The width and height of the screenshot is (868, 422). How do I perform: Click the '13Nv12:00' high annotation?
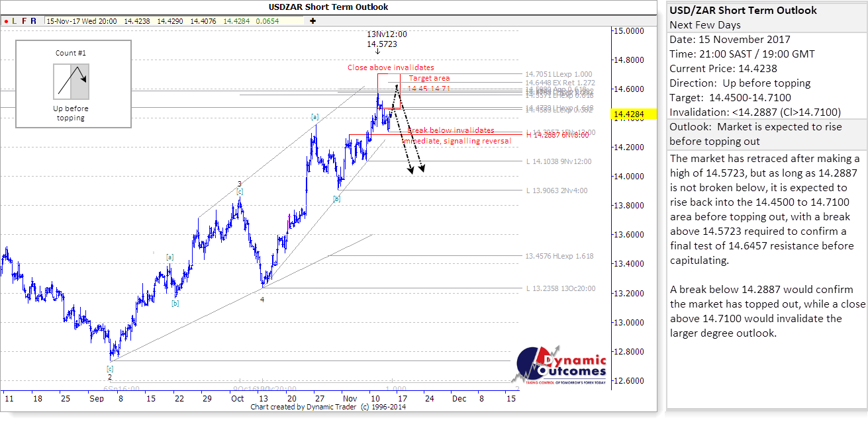[387, 34]
